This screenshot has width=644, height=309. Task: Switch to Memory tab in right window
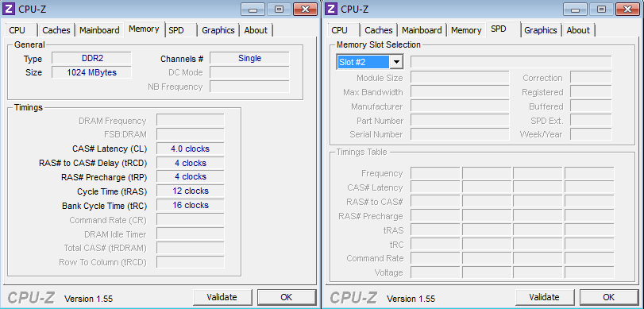click(466, 30)
